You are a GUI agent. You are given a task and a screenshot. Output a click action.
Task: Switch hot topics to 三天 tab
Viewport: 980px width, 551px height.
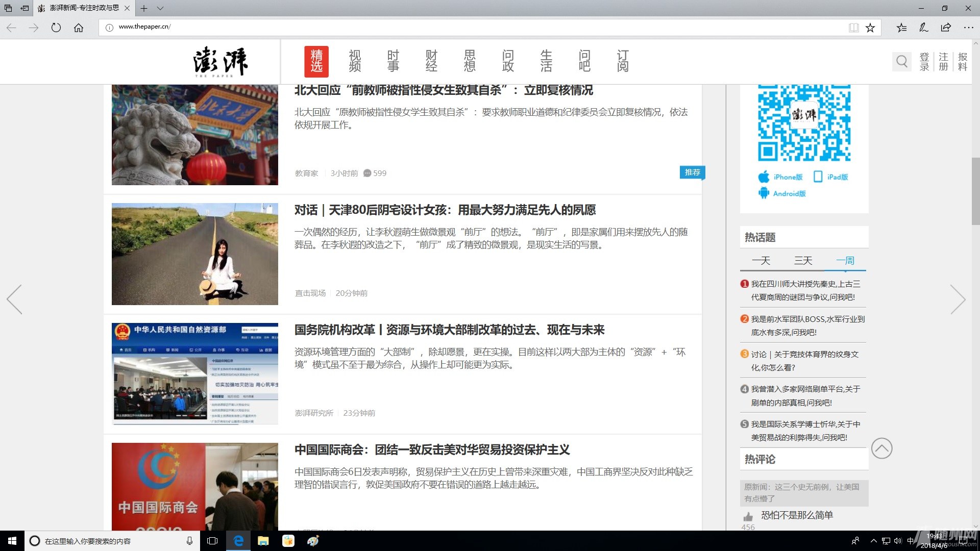coord(803,261)
